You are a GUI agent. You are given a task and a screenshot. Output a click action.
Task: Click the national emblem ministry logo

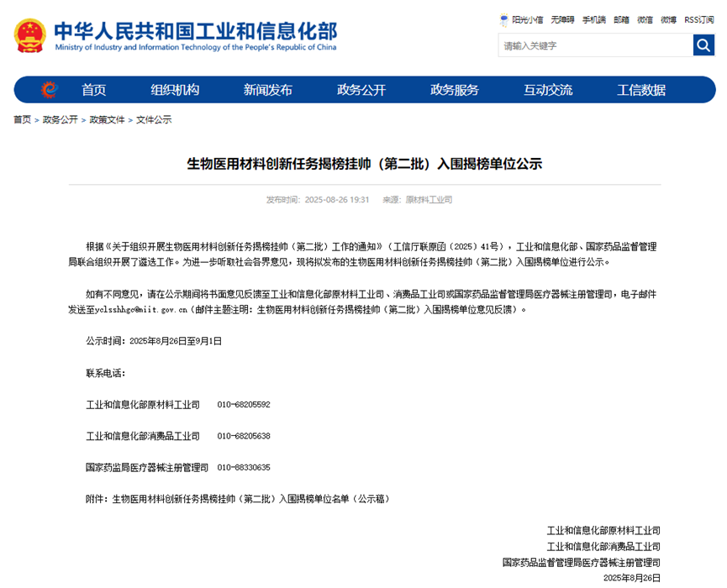28,36
